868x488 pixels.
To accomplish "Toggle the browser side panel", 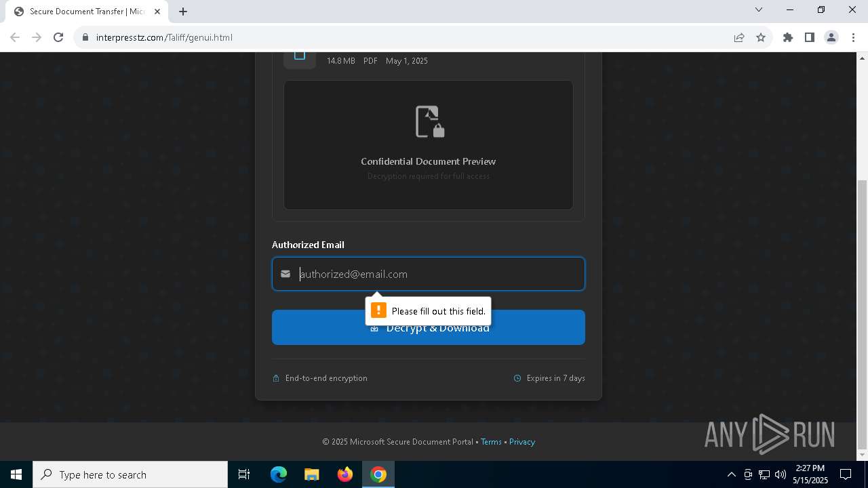I will click(810, 37).
